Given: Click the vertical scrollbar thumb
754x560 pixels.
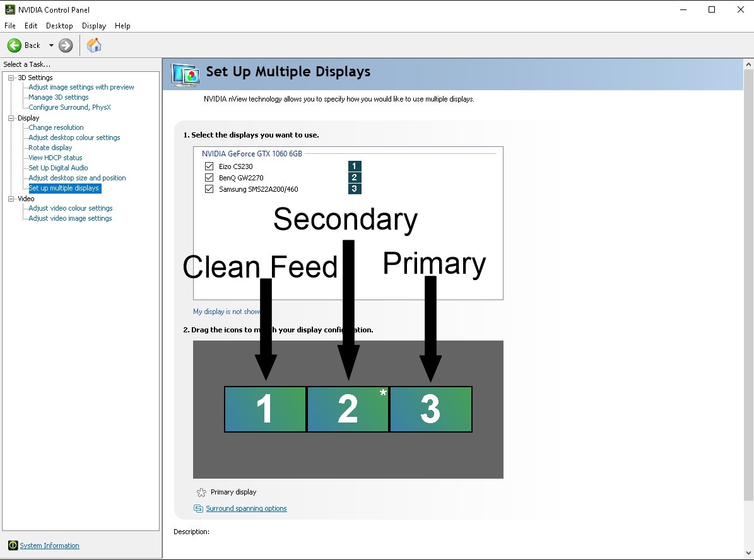Looking at the screenshot, I should [x=748, y=285].
